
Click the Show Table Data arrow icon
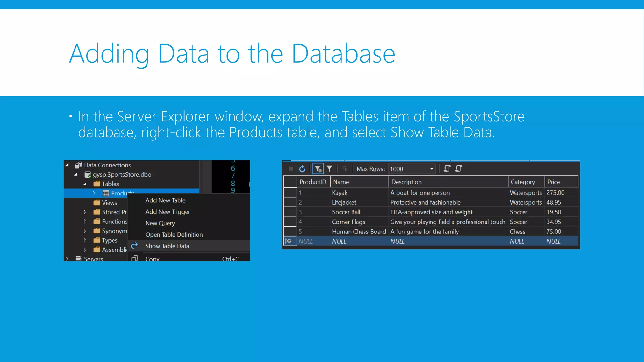(135, 245)
